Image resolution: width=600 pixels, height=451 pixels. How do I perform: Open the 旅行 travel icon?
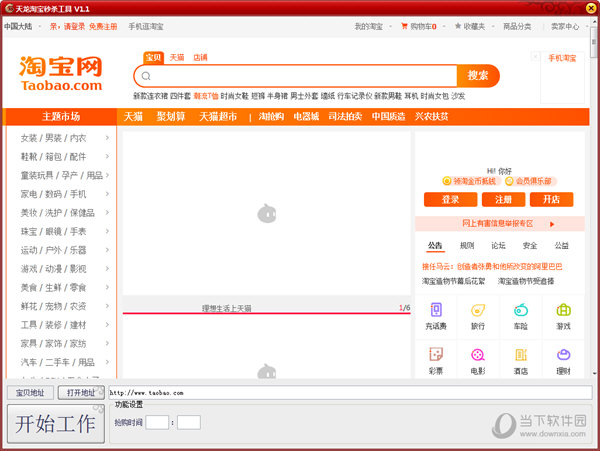click(x=478, y=309)
